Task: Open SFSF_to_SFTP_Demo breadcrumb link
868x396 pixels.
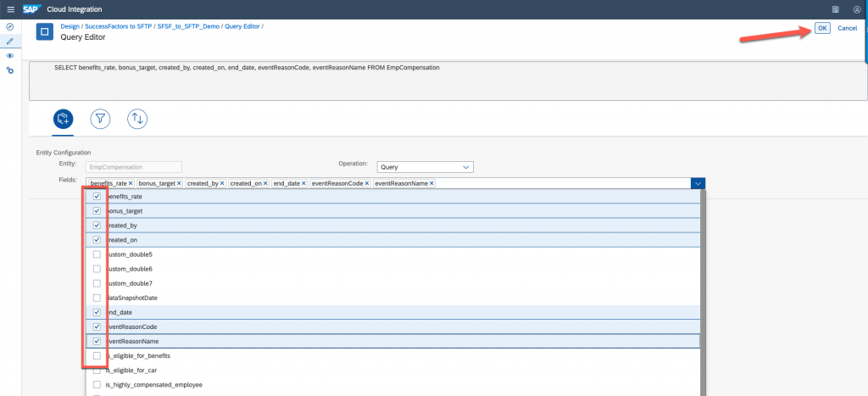Action: point(188,26)
